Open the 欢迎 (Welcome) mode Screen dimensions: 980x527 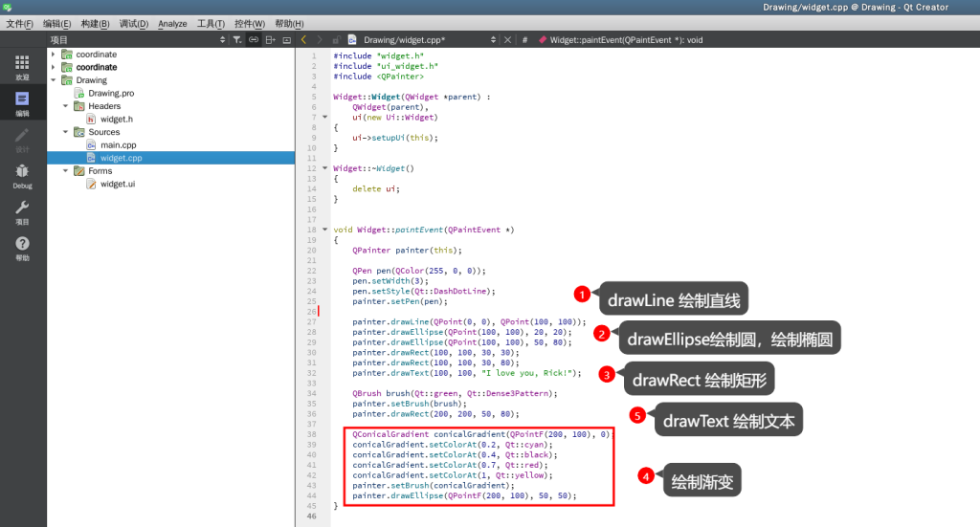[22, 66]
